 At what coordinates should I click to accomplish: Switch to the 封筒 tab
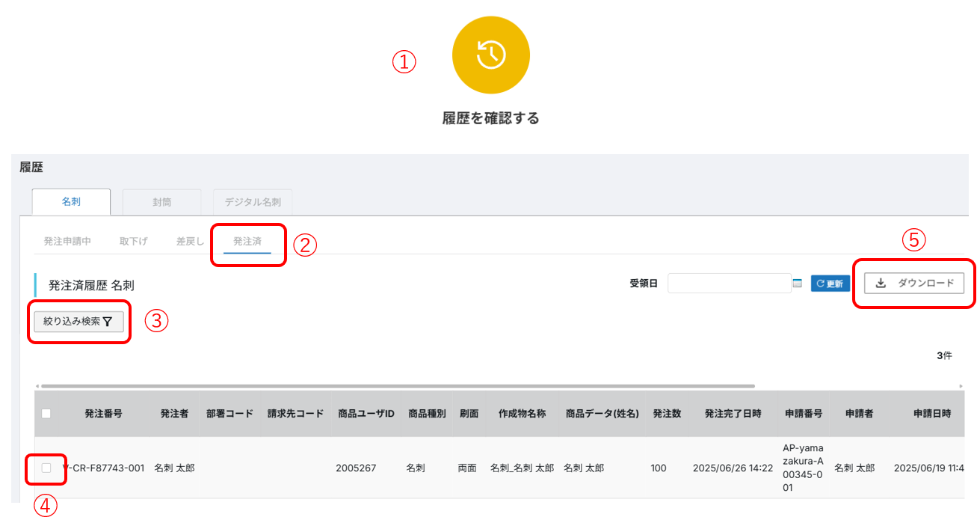(x=161, y=202)
